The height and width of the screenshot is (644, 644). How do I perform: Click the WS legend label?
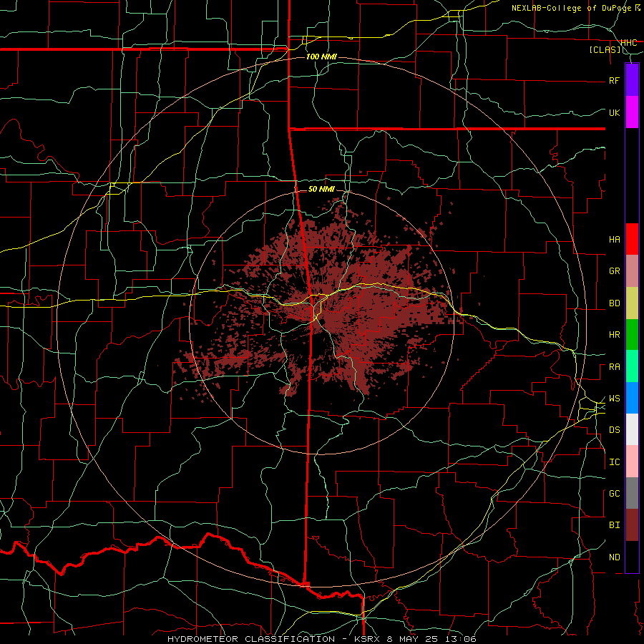615,399
